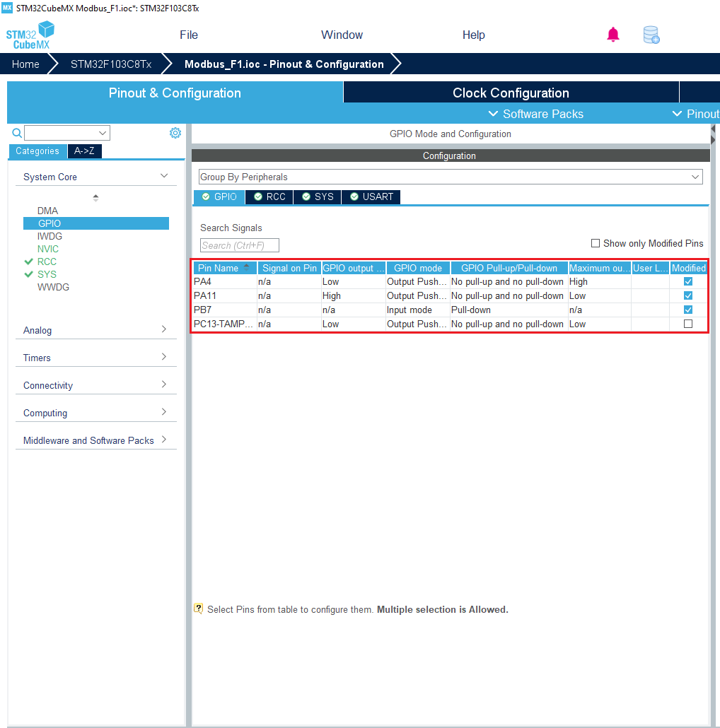The height and width of the screenshot is (728, 720).
Task: Click the Search Signals input field
Action: point(240,245)
